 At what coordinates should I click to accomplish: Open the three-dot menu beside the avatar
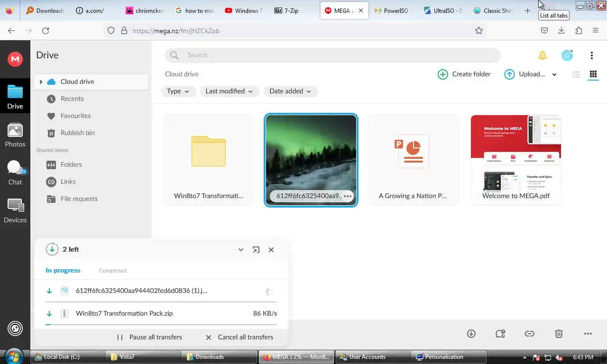coord(592,55)
